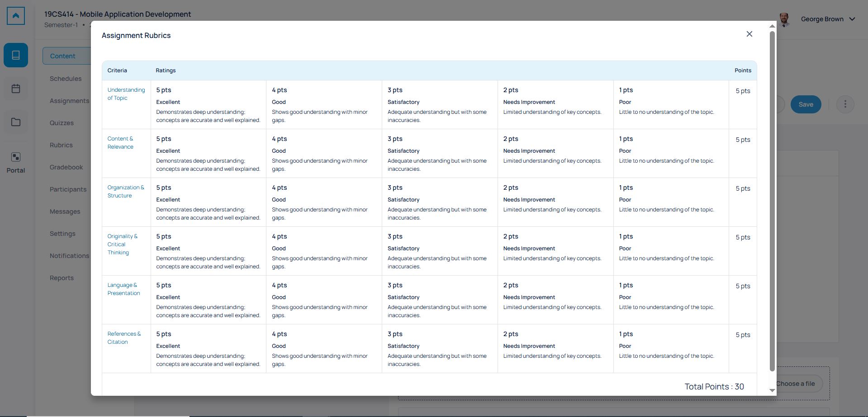Open the Portal icon
This screenshot has height=417, width=868.
(16, 162)
